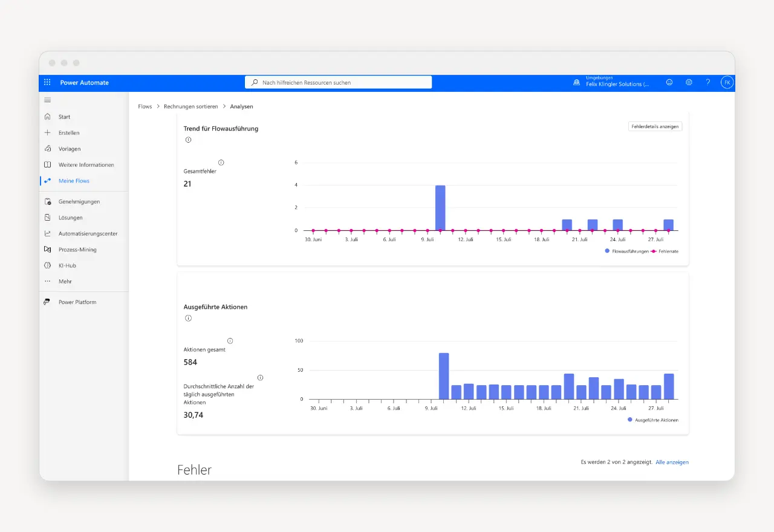This screenshot has height=532, width=774.
Task: Click the Meine Flows icon
Action: coord(47,181)
